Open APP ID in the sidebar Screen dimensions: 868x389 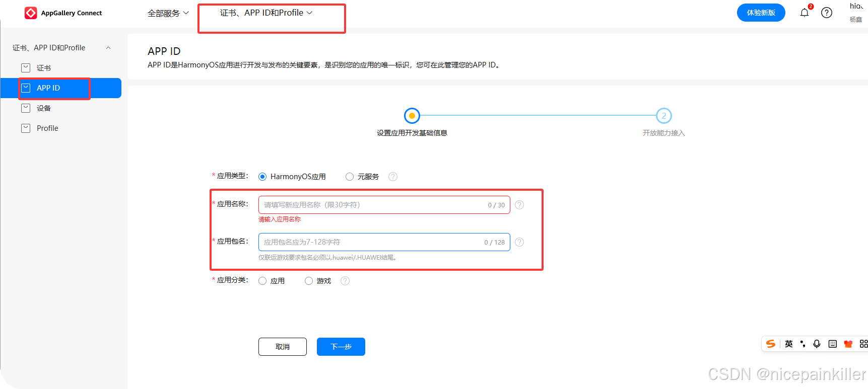[x=61, y=88]
